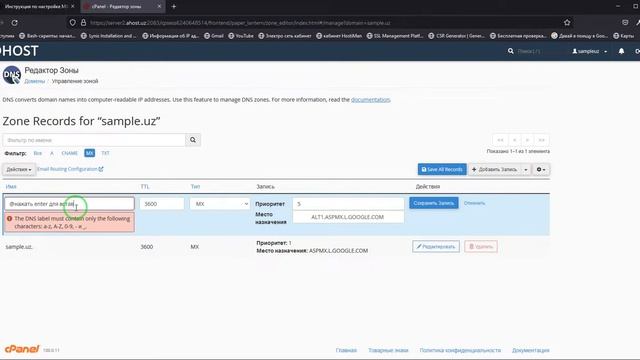Sort records by Тип column

point(195,187)
